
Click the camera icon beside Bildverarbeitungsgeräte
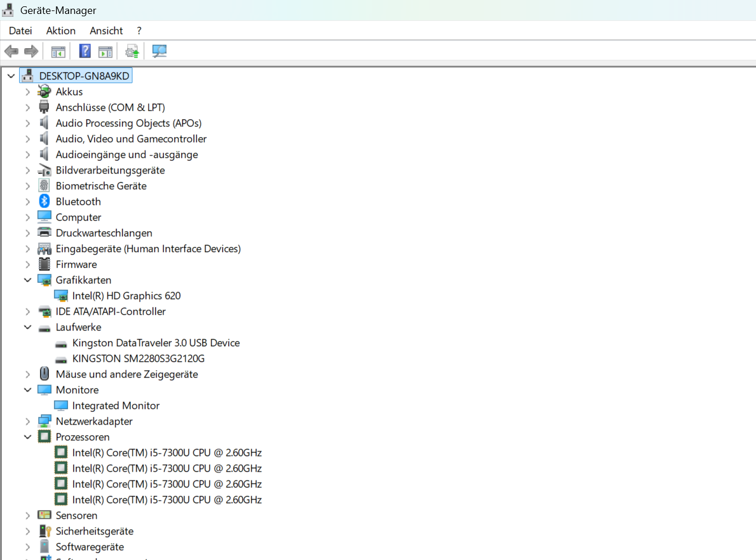tap(44, 170)
